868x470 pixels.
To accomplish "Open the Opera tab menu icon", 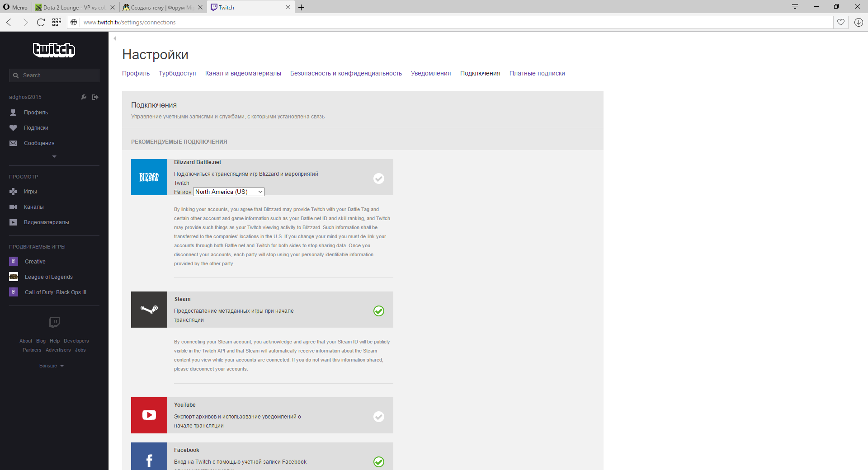I will pyautogui.click(x=795, y=6).
